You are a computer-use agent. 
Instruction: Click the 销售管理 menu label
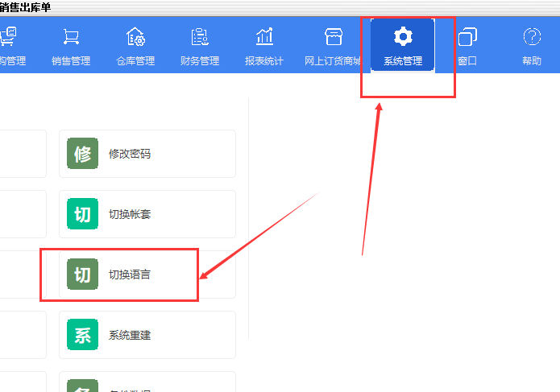[x=71, y=61]
